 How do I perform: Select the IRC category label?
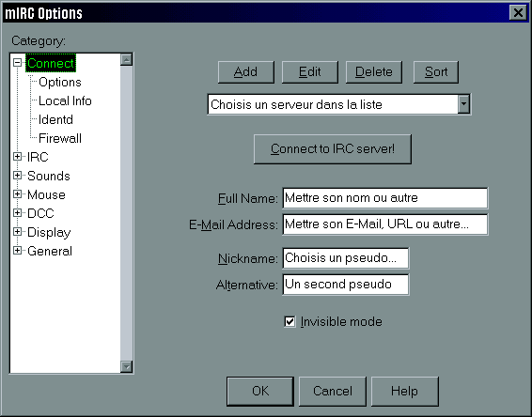pos(38,157)
